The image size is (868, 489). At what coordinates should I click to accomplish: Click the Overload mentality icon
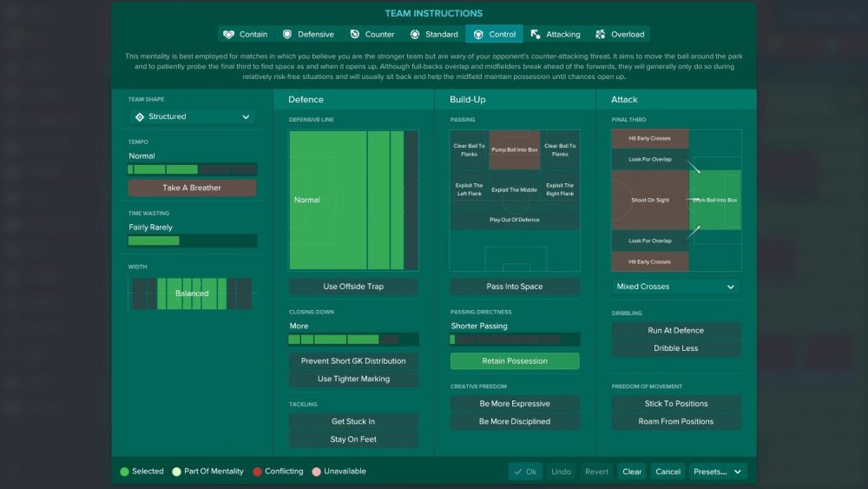(600, 35)
